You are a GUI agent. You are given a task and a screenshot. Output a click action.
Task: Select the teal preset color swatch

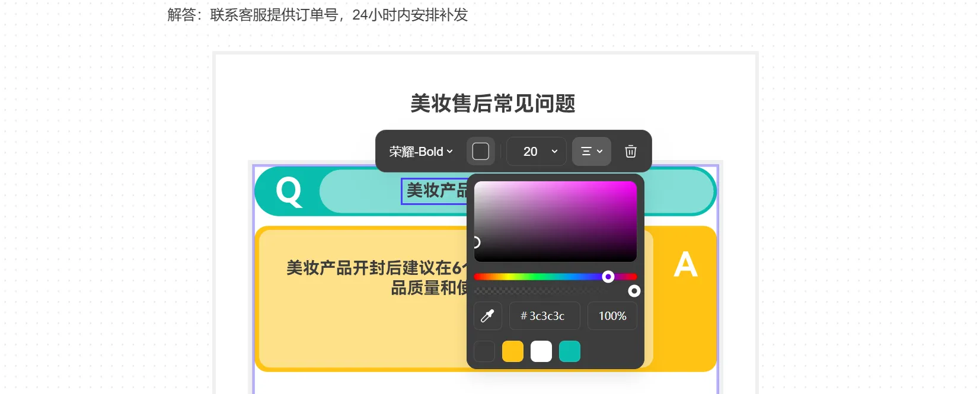tap(570, 351)
